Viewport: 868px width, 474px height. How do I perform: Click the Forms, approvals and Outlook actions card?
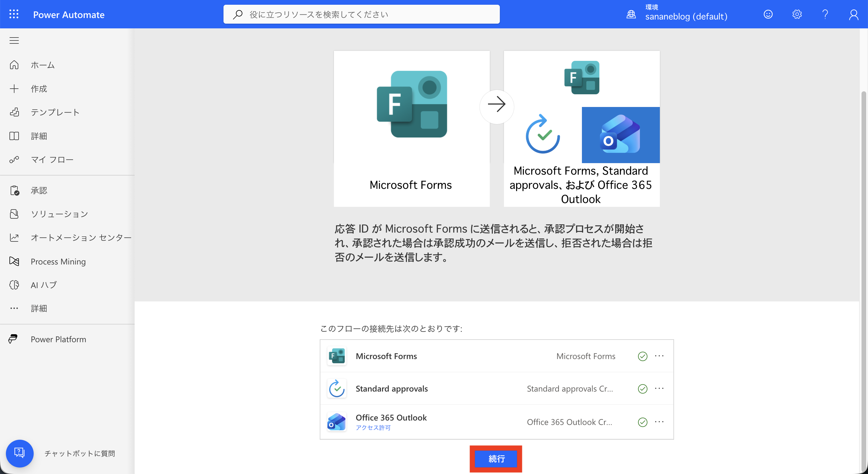tap(582, 129)
